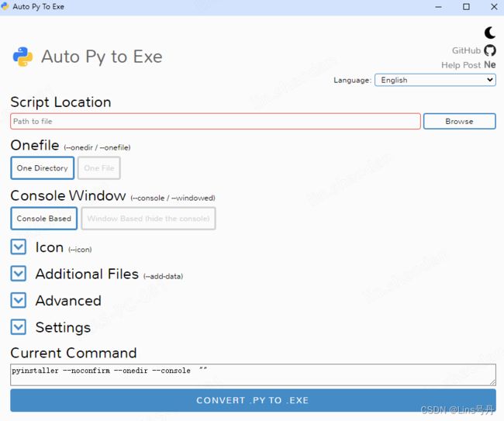
Task: Choose the Console Based option
Action: (44, 219)
